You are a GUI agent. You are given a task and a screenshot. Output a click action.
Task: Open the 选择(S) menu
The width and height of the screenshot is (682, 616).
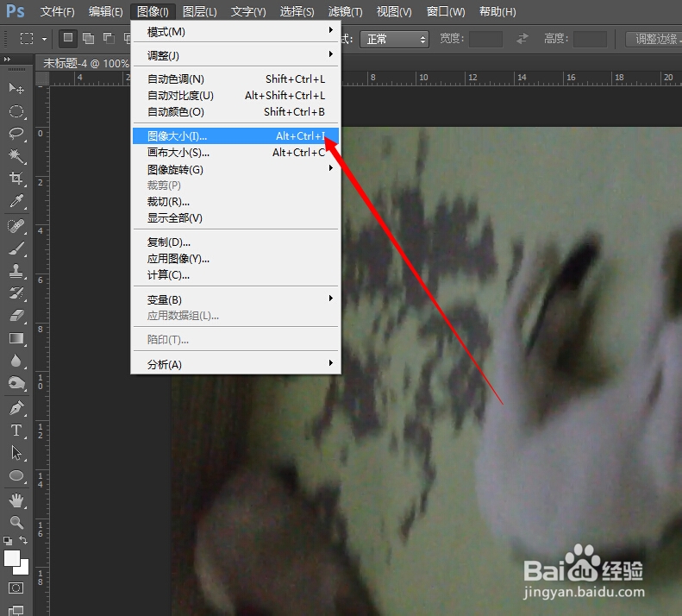297,12
